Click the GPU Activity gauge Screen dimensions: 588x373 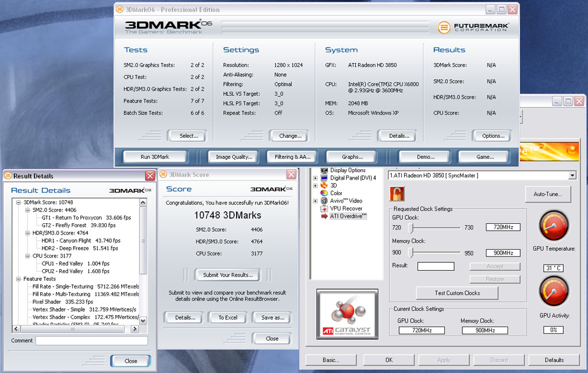(x=554, y=292)
